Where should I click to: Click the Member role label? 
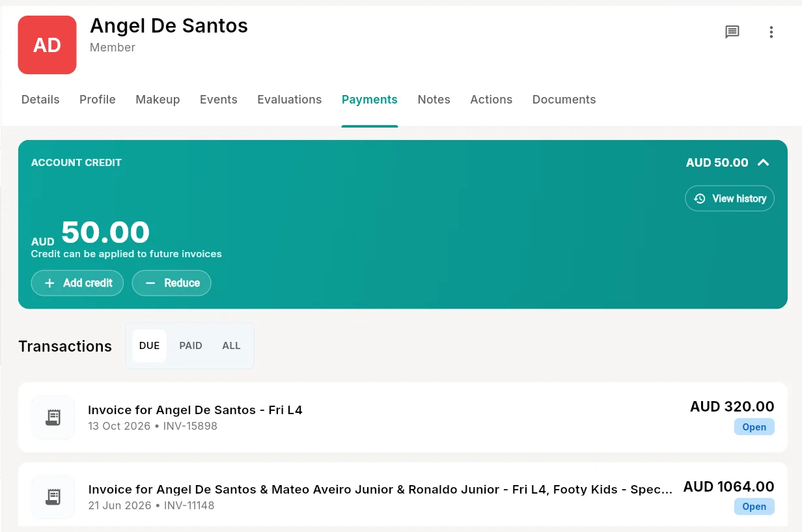(x=113, y=48)
